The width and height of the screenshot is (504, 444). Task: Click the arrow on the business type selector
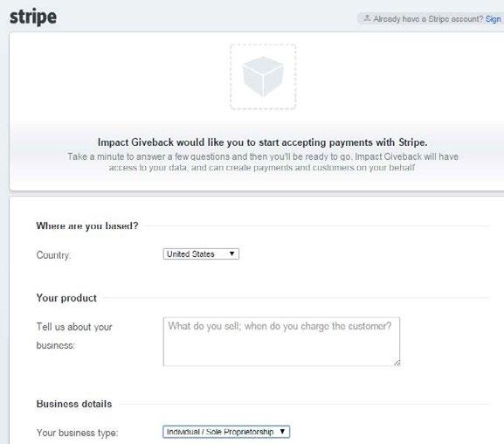pos(282,431)
